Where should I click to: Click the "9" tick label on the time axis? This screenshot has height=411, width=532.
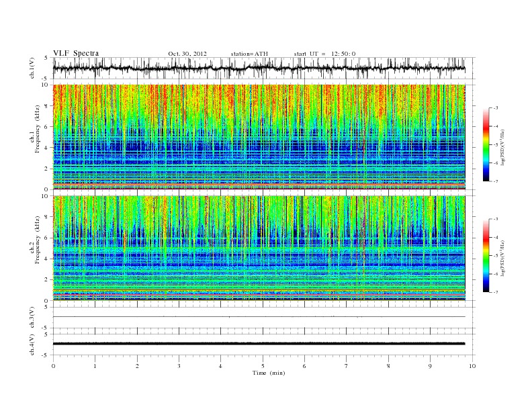430,366
